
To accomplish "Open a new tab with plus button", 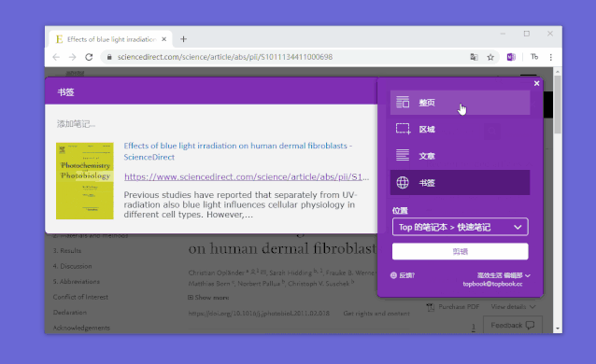I will click(x=183, y=39).
